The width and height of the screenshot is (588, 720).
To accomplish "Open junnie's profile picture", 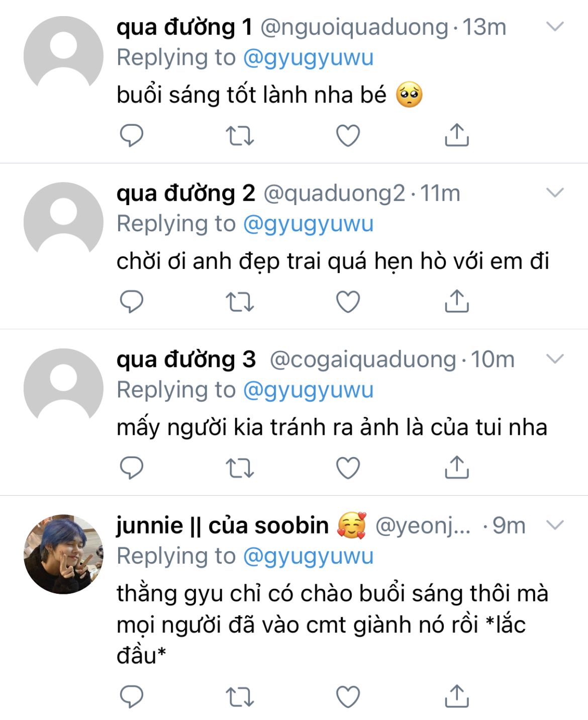I will (64, 554).
